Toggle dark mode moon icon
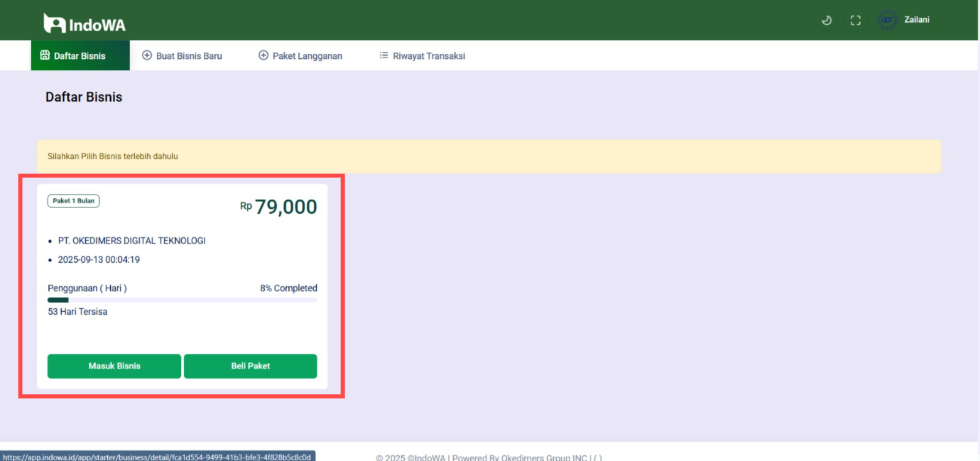Image resolution: width=980 pixels, height=461 pixels. pyautogui.click(x=826, y=20)
